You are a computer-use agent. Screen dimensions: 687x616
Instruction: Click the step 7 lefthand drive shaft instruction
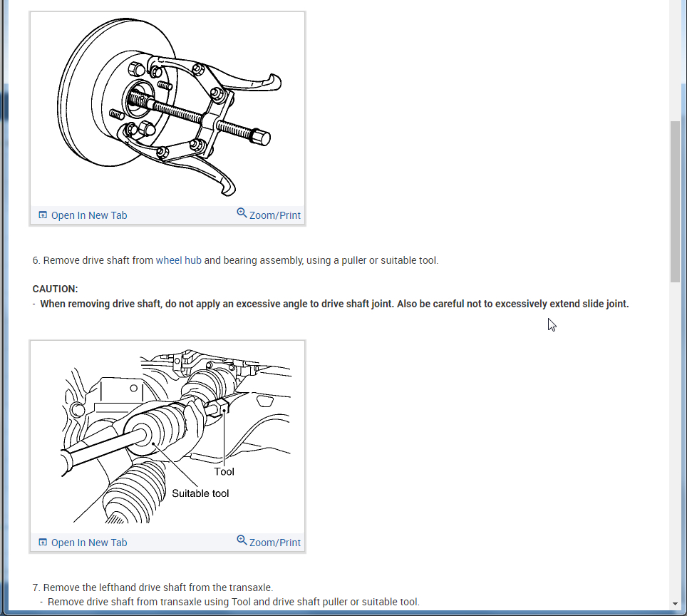153,587
